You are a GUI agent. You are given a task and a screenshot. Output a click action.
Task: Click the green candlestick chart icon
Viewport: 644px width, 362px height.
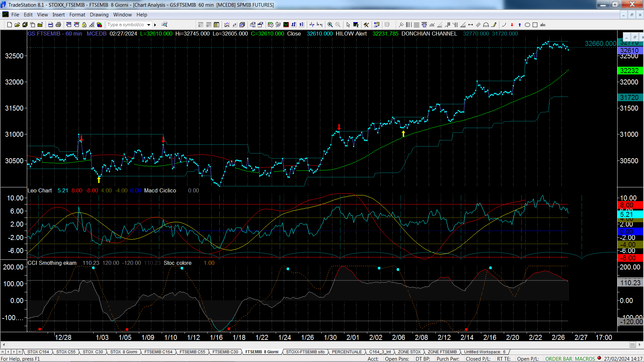click(286, 25)
